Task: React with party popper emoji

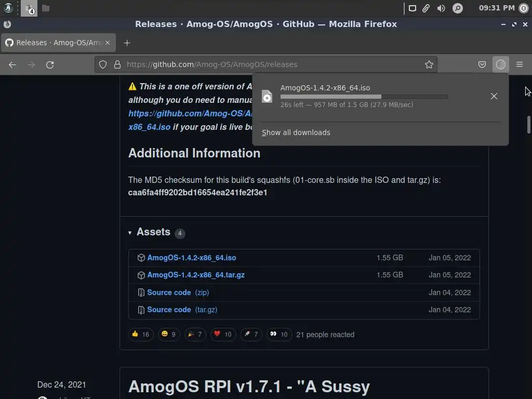Action: (x=195, y=335)
